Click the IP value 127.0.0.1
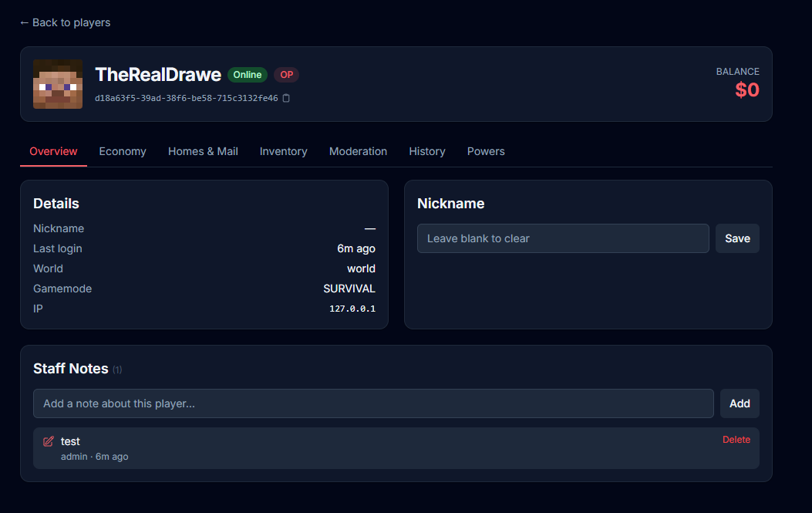This screenshot has width=812, height=513. pos(352,309)
